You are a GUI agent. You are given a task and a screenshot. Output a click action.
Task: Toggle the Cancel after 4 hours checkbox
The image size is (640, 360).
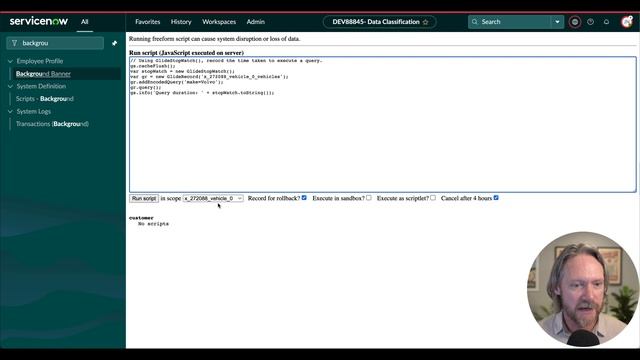[496, 198]
